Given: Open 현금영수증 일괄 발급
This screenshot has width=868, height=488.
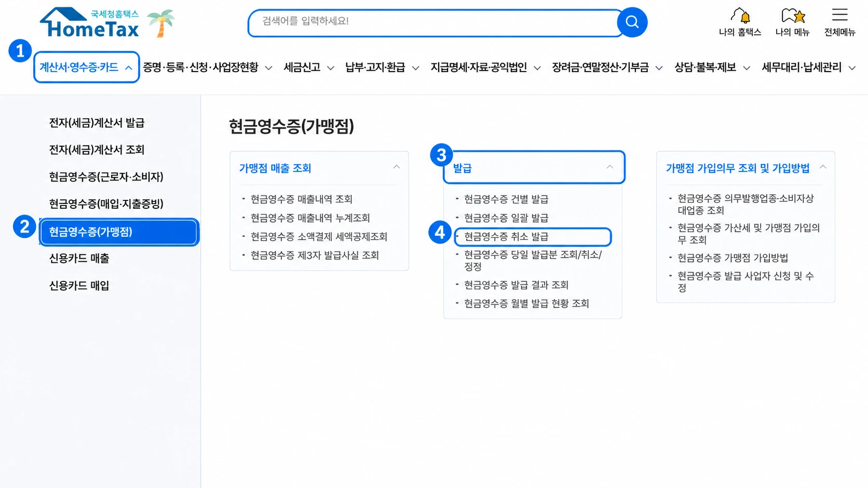Looking at the screenshot, I should point(506,218).
